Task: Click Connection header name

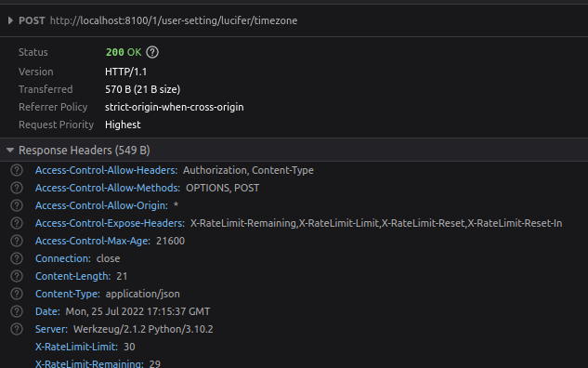Action: (x=63, y=258)
